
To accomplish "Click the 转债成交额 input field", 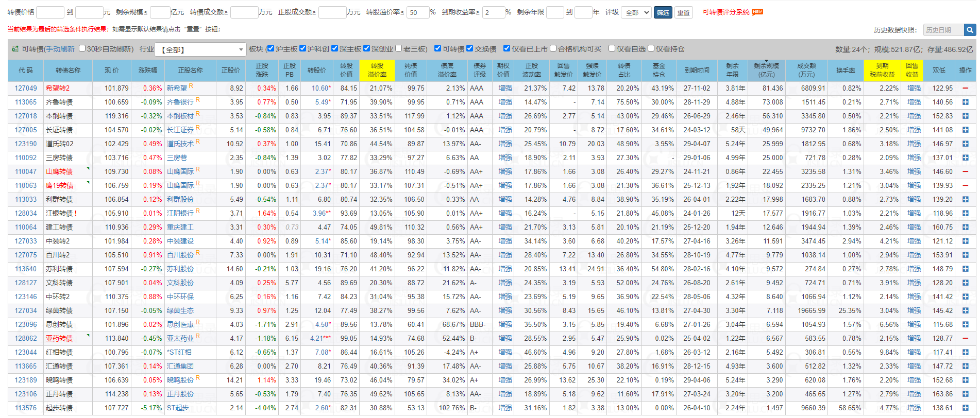I will [x=244, y=12].
